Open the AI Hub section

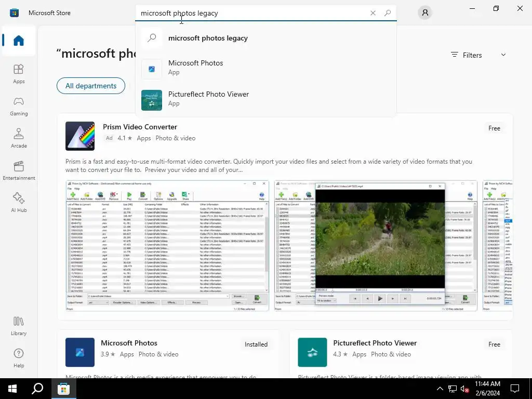(19, 203)
